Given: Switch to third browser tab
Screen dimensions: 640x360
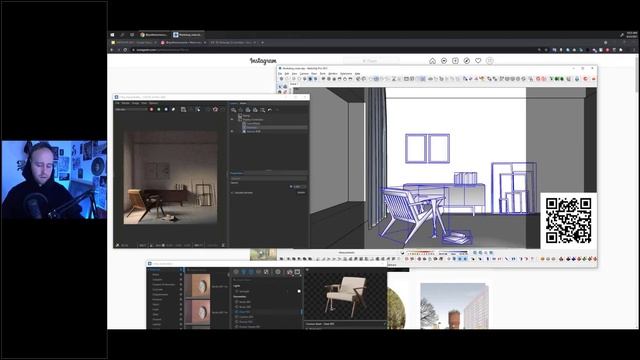Looking at the screenshot, I should point(234,42).
